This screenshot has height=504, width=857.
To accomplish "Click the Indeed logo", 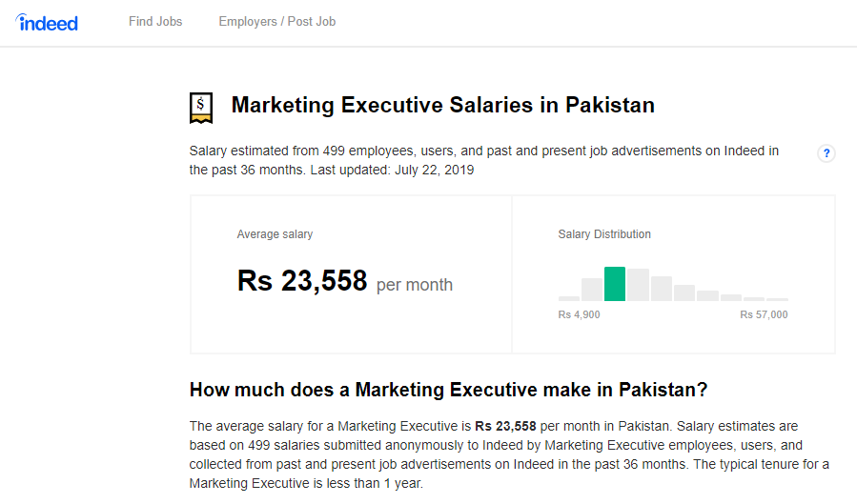I will point(47,22).
